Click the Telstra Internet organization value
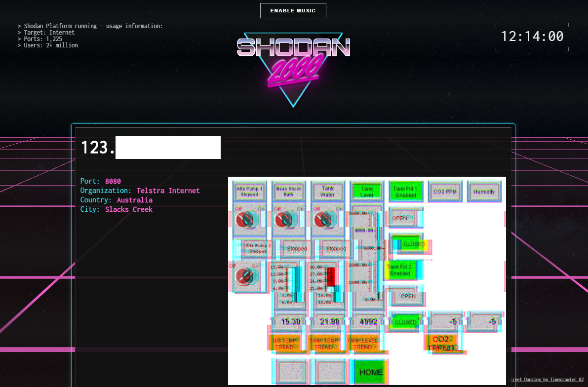 click(x=168, y=191)
